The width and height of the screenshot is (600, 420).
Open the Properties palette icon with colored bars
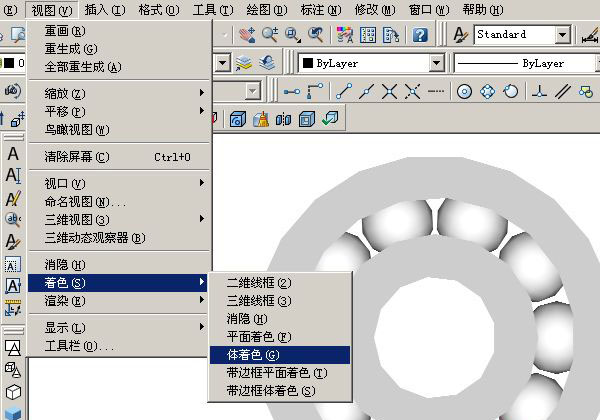(345, 35)
